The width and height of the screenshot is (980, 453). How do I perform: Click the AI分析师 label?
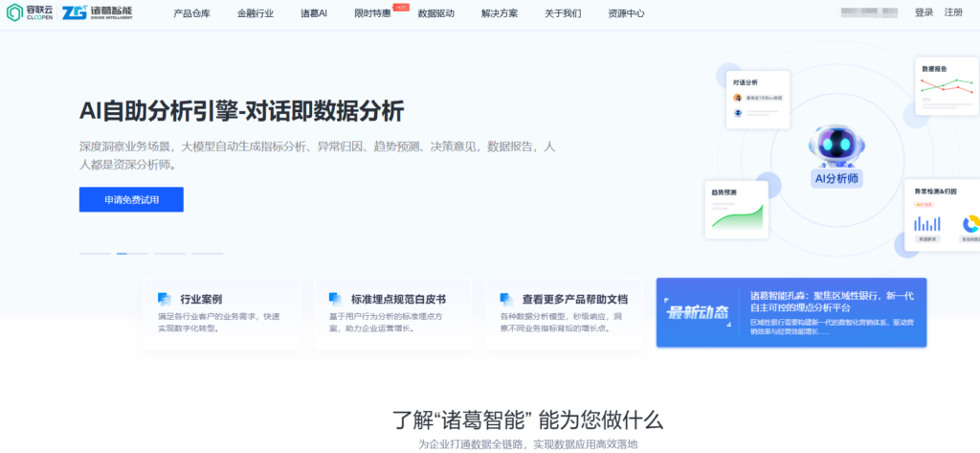tap(836, 179)
